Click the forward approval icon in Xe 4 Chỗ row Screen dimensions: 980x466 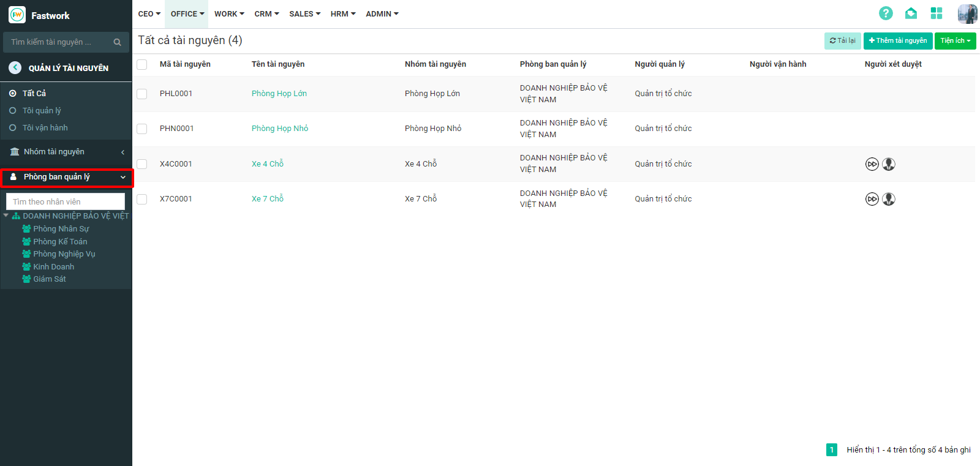pyautogui.click(x=872, y=164)
